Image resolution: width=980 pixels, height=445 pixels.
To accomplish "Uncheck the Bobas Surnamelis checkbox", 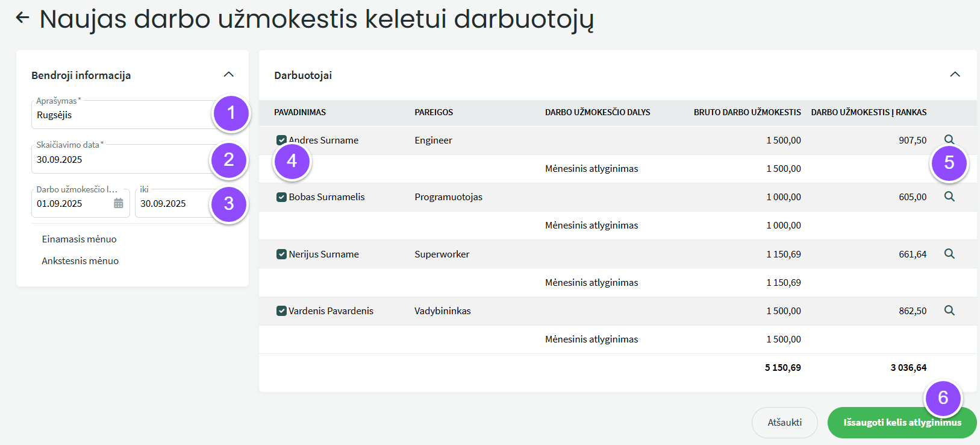I will (281, 197).
